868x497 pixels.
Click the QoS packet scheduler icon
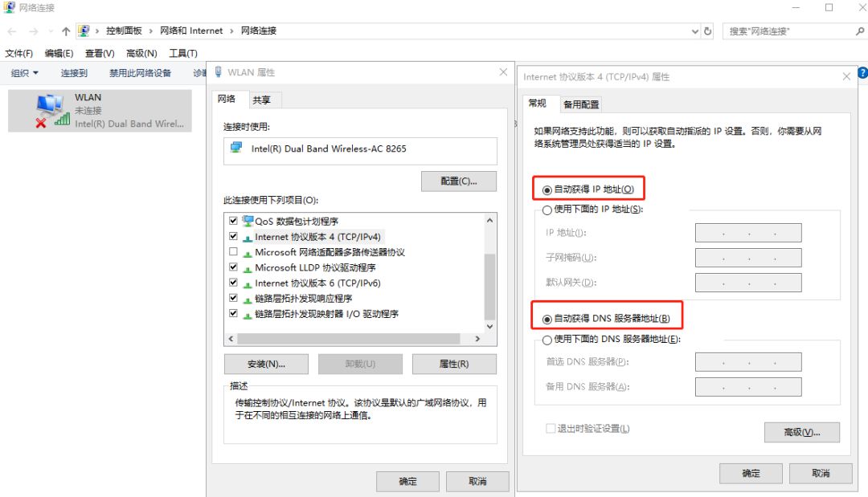point(248,221)
